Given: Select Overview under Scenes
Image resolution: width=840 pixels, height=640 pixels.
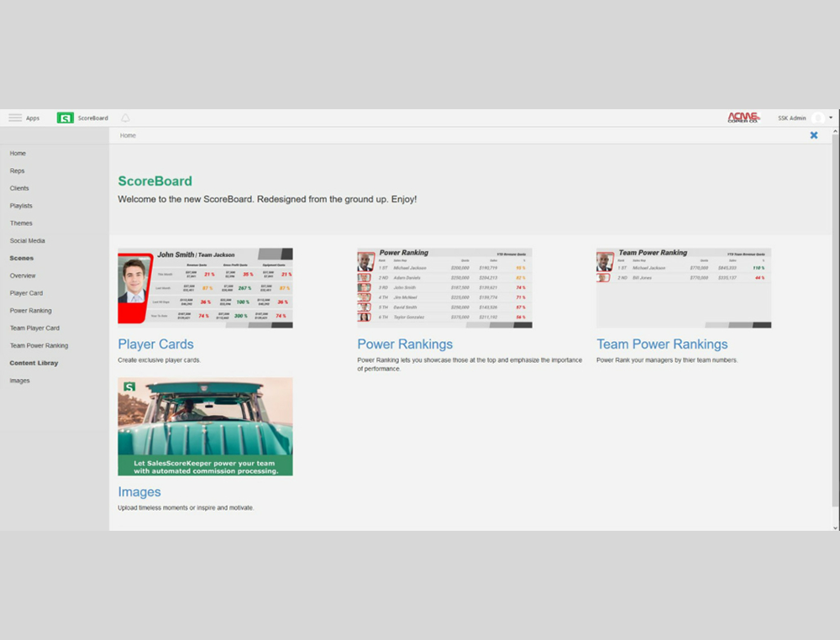Looking at the screenshot, I should click(x=23, y=275).
